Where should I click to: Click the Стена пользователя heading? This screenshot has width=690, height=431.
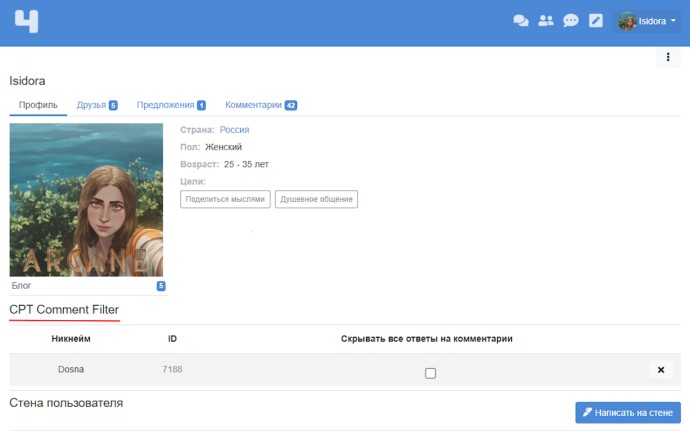pyautogui.click(x=66, y=403)
